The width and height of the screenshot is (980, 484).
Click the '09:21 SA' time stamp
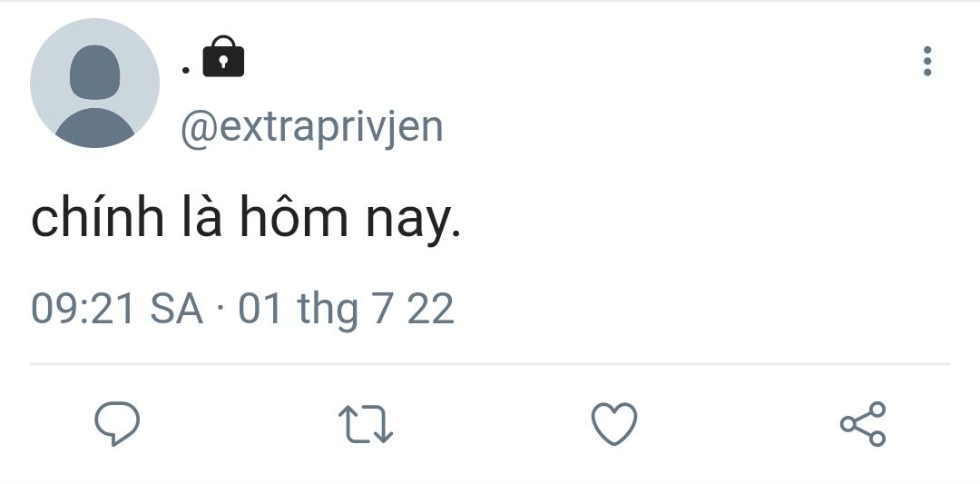coord(117,308)
